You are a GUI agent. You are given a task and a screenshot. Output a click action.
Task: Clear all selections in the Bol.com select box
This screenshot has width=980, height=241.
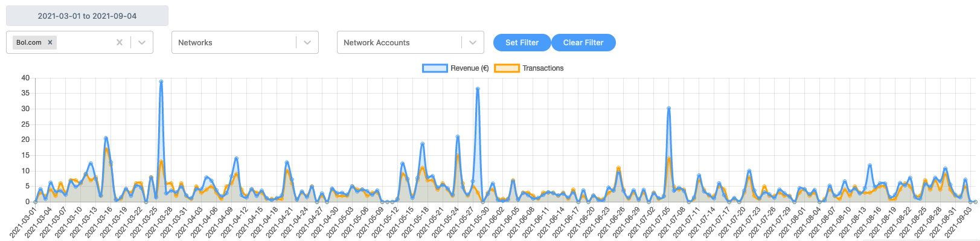(x=120, y=42)
